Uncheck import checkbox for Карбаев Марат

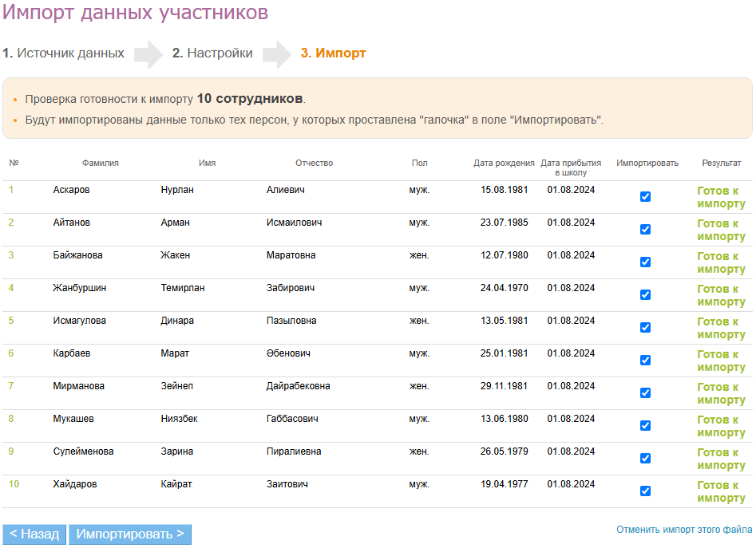(x=645, y=361)
